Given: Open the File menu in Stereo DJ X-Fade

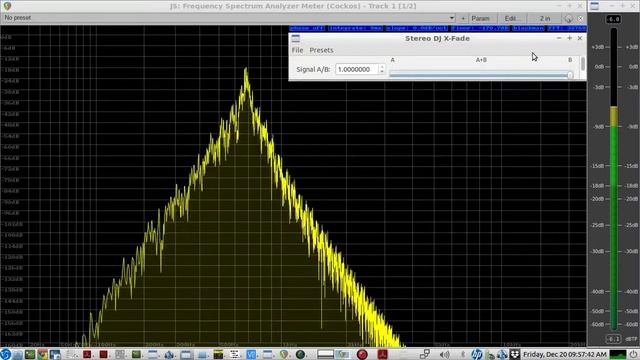Looking at the screenshot, I should [297, 50].
